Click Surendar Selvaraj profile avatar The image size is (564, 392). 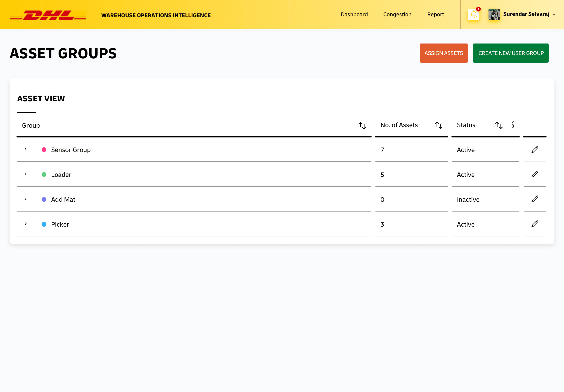(494, 15)
